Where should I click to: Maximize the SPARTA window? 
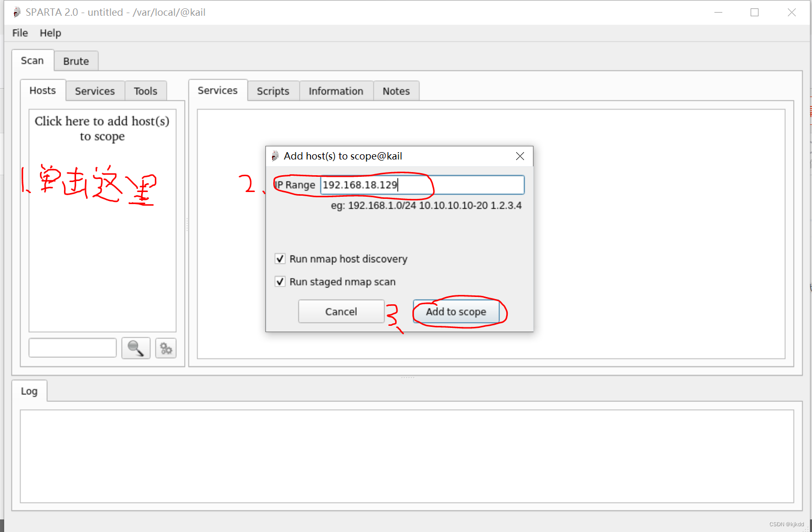point(754,12)
